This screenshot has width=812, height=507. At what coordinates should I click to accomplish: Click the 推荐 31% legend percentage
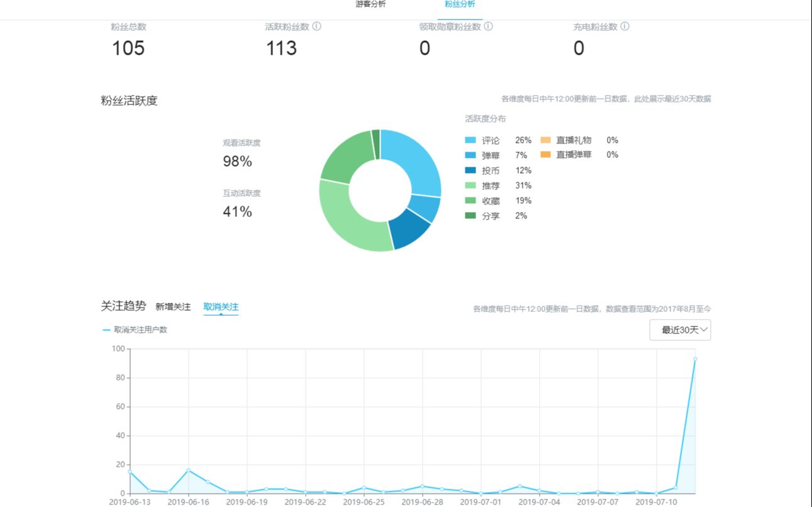[523, 186]
